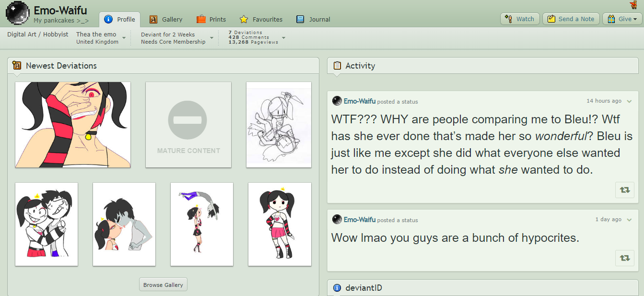Reshare the 'hypocrites' status post
Viewport: 644px width, 296px height.
[x=624, y=258]
